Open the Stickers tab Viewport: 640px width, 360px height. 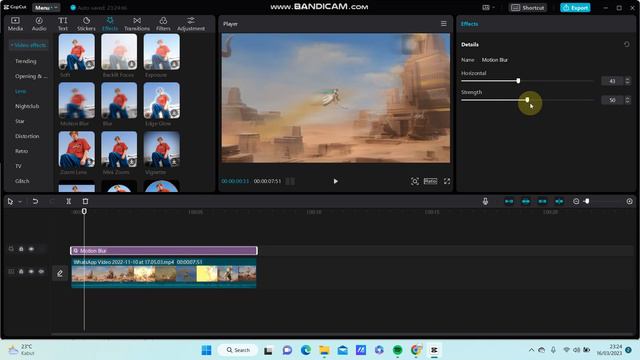coord(86,24)
